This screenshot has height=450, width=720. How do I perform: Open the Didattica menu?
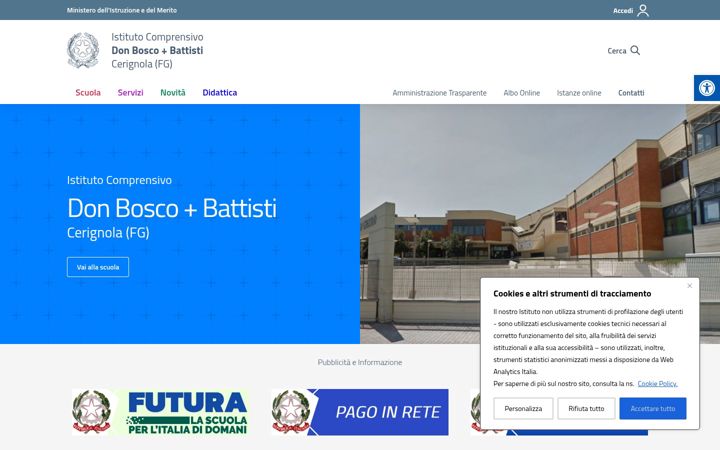tap(219, 92)
